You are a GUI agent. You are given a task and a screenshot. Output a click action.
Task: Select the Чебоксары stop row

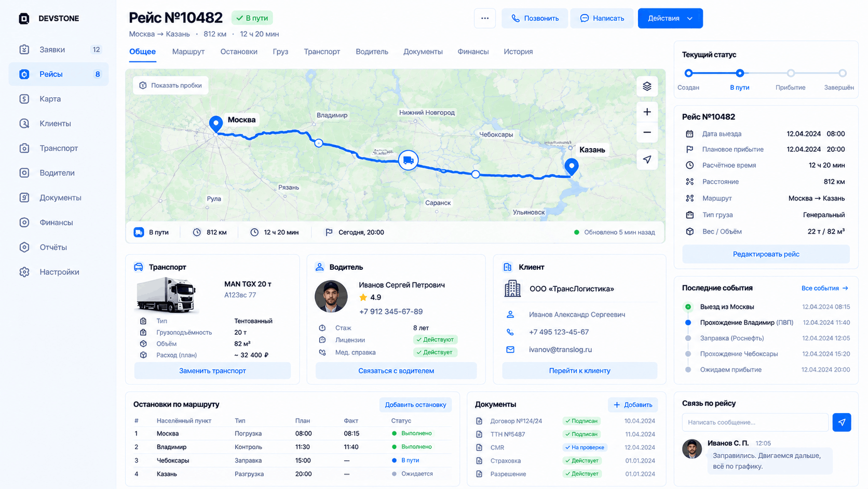coord(292,460)
